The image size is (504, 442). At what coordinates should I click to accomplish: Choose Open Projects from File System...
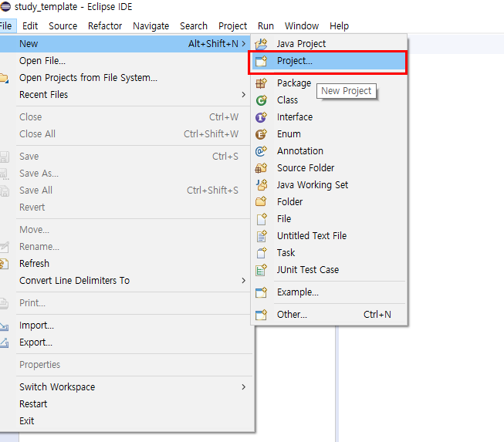tap(125, 78)
